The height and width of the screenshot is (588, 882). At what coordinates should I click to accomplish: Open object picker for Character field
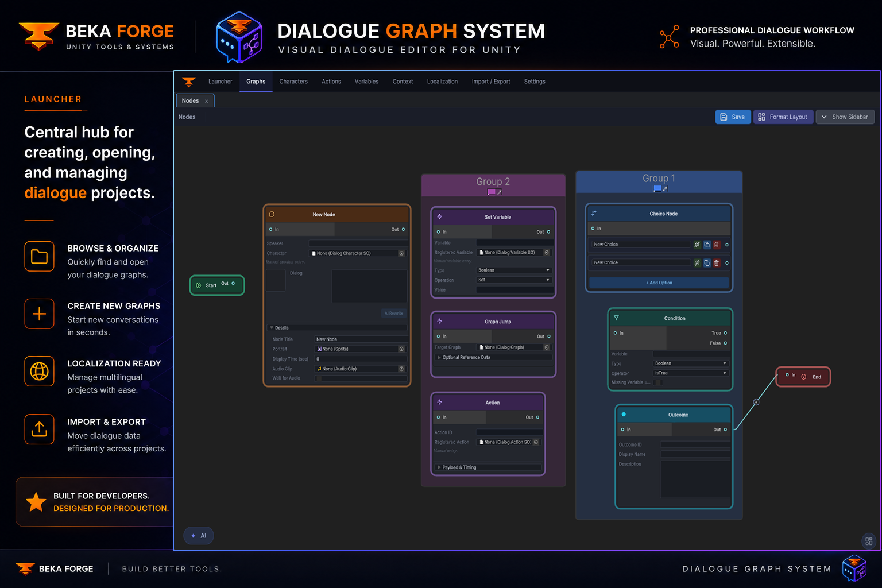coord(401,253)
